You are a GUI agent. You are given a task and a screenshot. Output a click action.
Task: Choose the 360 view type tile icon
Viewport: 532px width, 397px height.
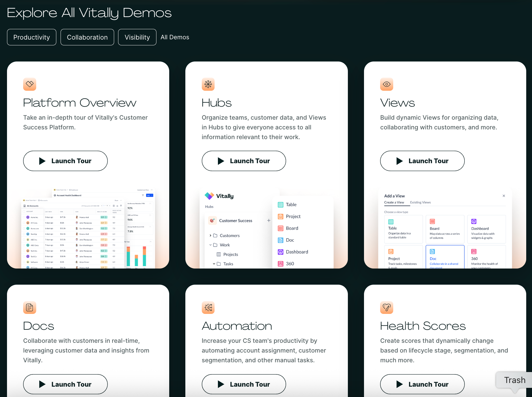[474, 251]
